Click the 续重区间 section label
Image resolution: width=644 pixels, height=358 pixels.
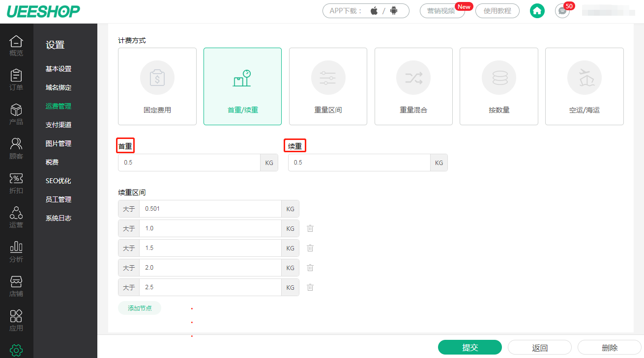coord(132,193)
